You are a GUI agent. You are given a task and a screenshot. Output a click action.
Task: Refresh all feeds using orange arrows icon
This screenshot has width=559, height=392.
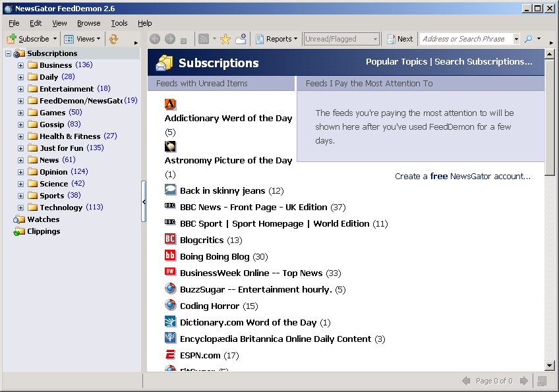pos(114,39)
